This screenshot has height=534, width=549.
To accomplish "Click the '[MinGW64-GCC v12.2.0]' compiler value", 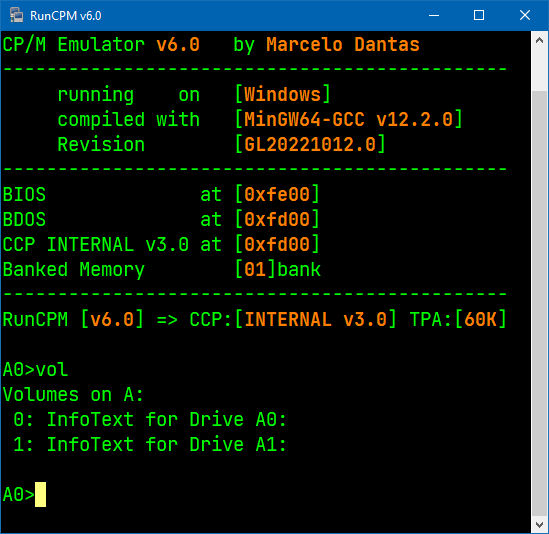I will [x=349, y=119].
